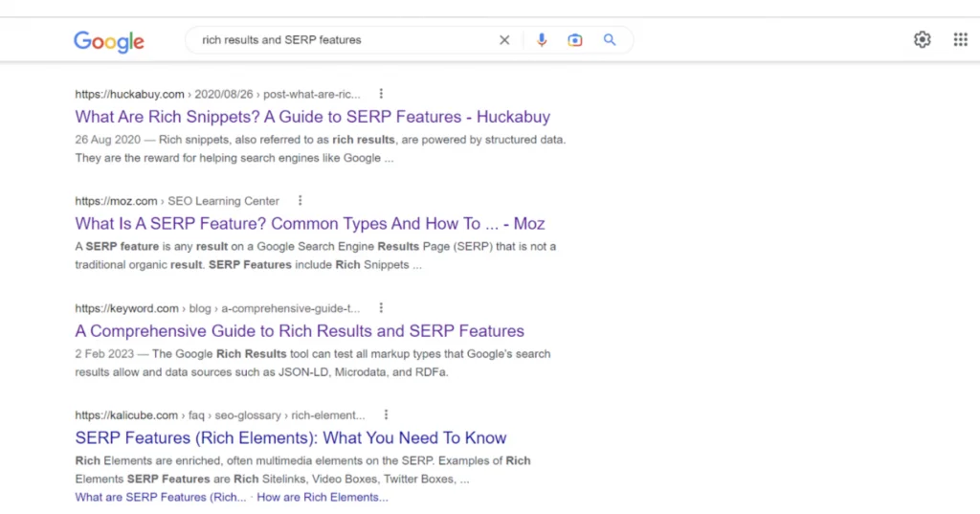The image size is (980, 514).
Task: Follow the 'How are Rich Elements...' sitelink
Action: tap(323, 497)
